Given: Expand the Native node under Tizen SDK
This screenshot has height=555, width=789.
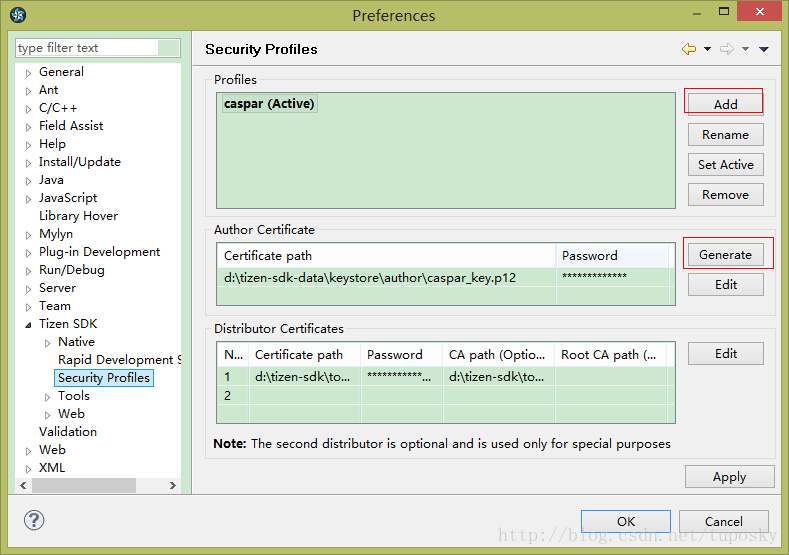Looking at the screenshot, I should [x=47, y=343].
